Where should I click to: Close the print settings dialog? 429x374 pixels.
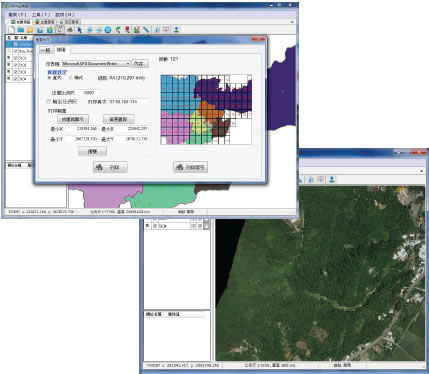[258, 39]
